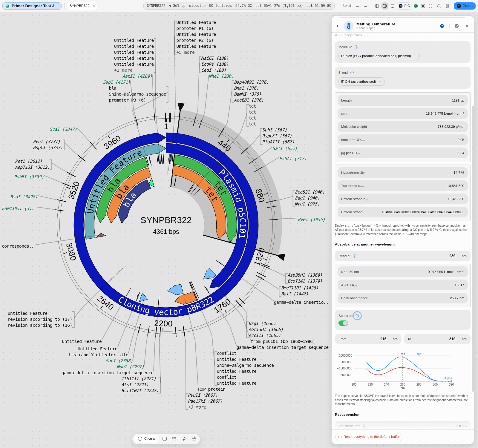Open the plasmid map tools icon
Viewport: 478px width, 448px height.
point(184,439)
